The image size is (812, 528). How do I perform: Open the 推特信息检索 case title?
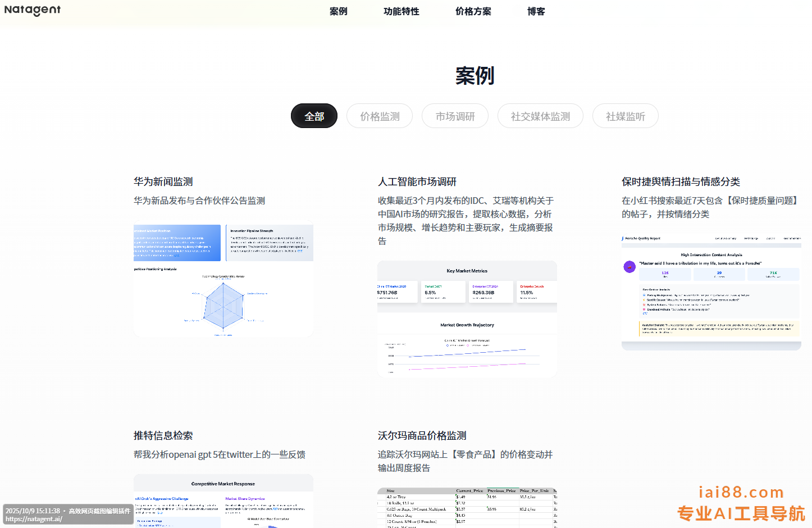[163, 436]
